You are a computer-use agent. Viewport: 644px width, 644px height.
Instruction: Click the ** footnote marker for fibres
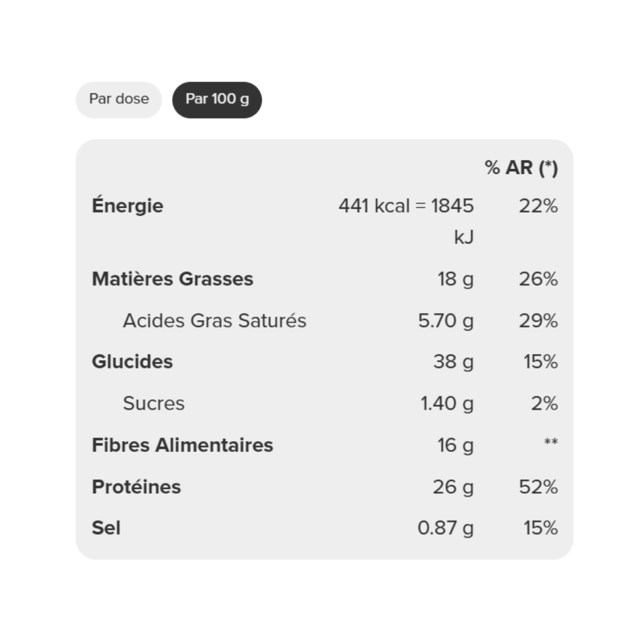[x=551, y=442]
